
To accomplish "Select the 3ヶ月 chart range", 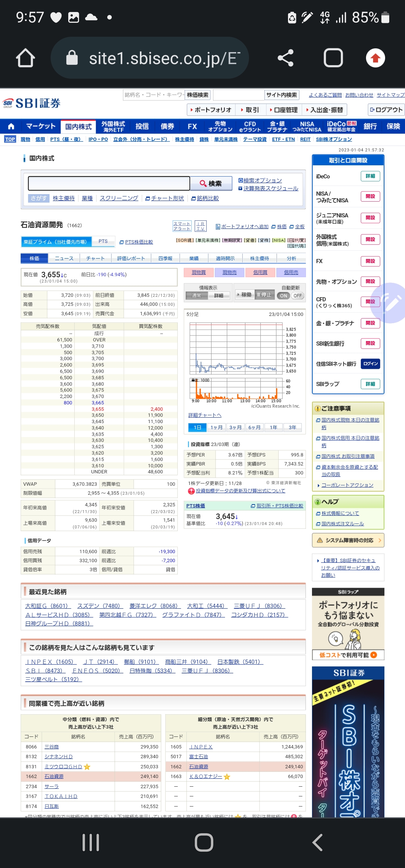I will pyautogui.click(x=235, y=428).
